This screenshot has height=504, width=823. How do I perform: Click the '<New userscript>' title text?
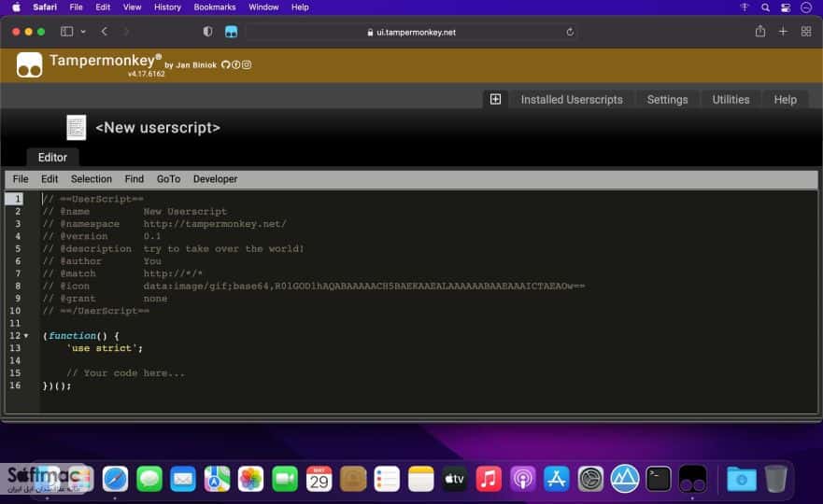(x=158, y=128)
